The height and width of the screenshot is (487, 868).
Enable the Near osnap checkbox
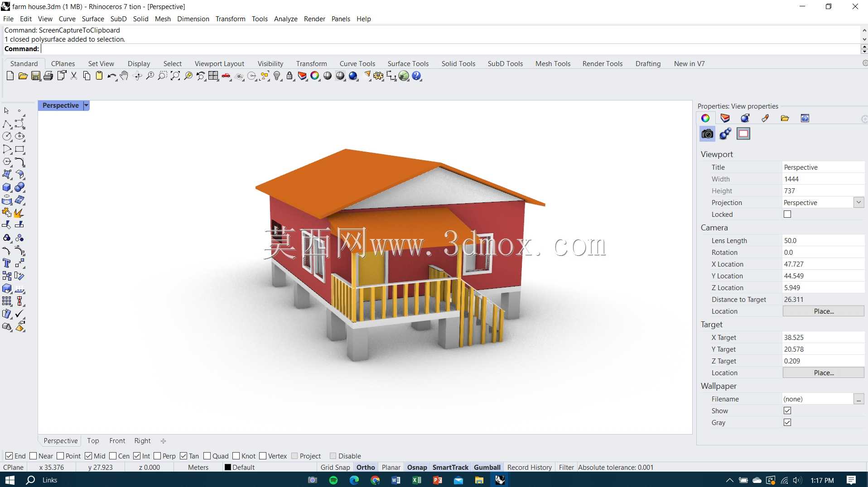pos(33,456)
